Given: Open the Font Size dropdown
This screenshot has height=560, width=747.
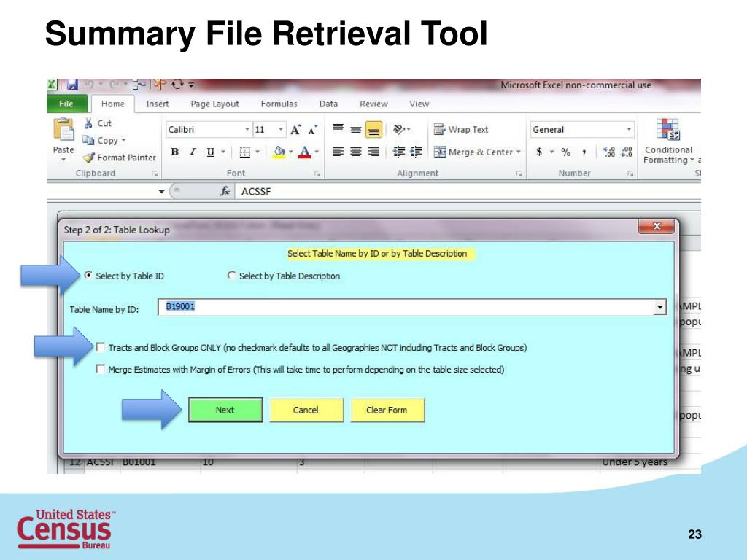Looking at the screenshot, I should pos(281,129).
